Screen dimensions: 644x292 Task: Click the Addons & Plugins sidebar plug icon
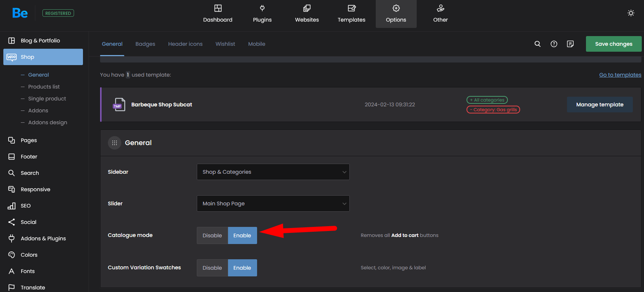[12, 238]
